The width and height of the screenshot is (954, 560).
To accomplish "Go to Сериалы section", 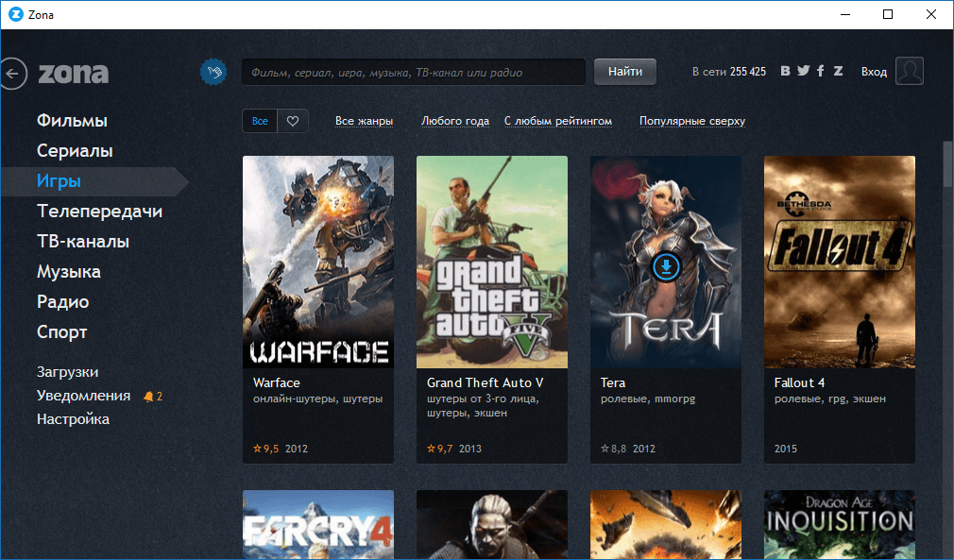I will tap(75, 151).
